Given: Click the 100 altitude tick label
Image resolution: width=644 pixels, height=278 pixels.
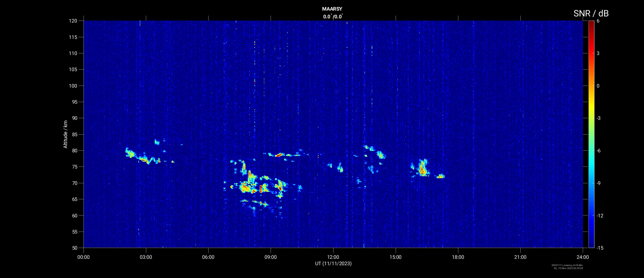Looking at the screenshot, I should pyautogui.click(x=73, y=86).
